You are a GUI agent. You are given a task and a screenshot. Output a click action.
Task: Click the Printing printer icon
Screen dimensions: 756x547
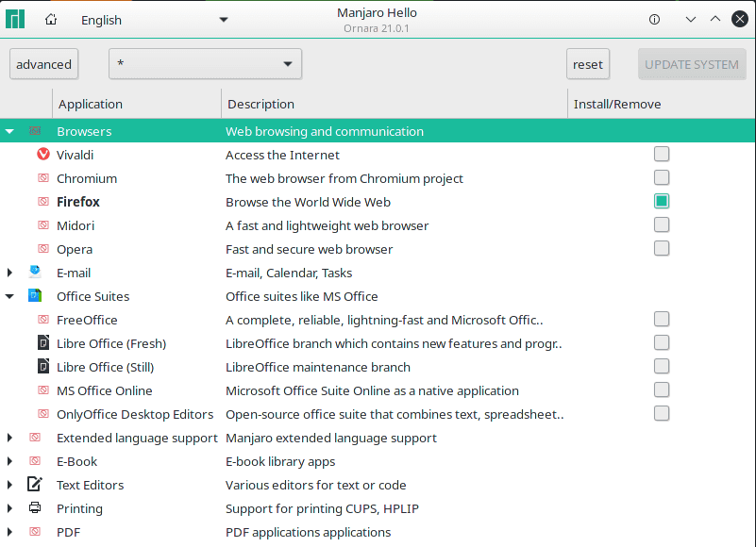click(35, 507)
